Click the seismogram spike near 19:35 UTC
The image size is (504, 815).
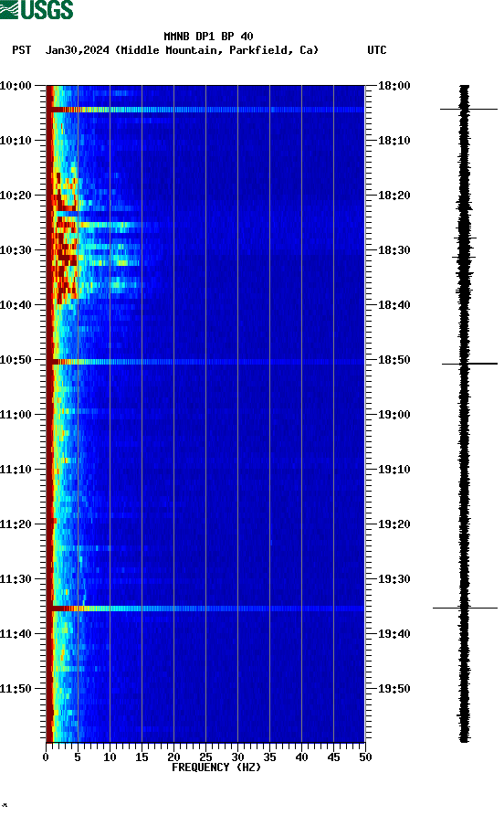[465, 608]
